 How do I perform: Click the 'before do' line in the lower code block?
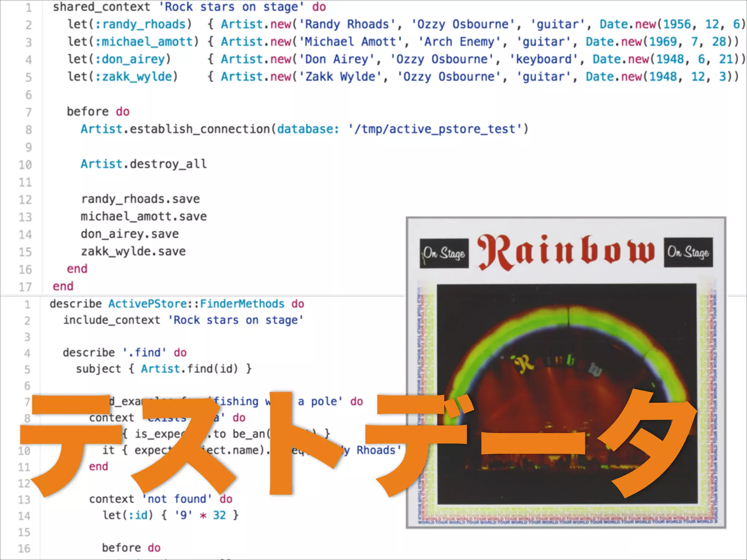point(131,548)
